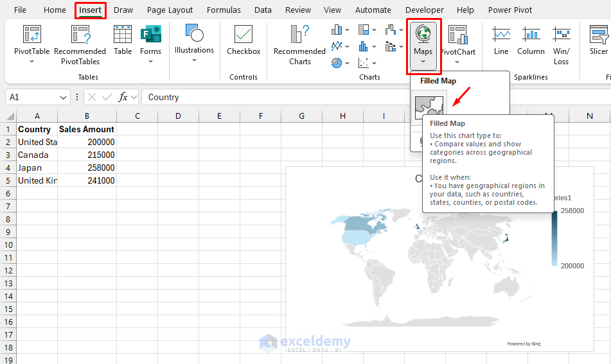
Task: Click the Enter checkmark in formula bar
Action: click(107, 97)
